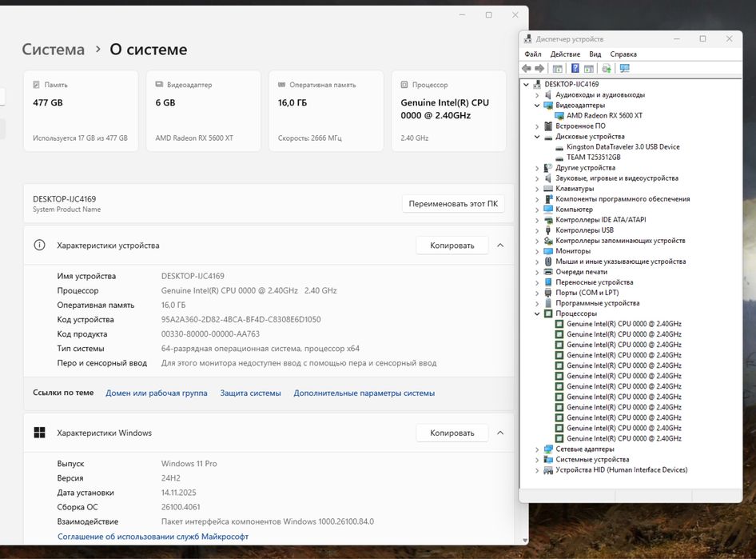Select the AMD Radeon RX 5600 XT device

(604, 115)
